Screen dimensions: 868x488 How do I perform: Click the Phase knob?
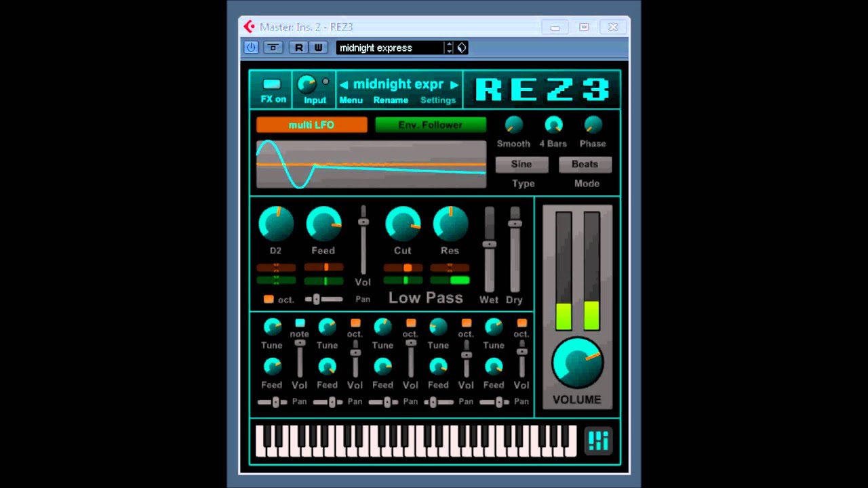tap(593, 125)
